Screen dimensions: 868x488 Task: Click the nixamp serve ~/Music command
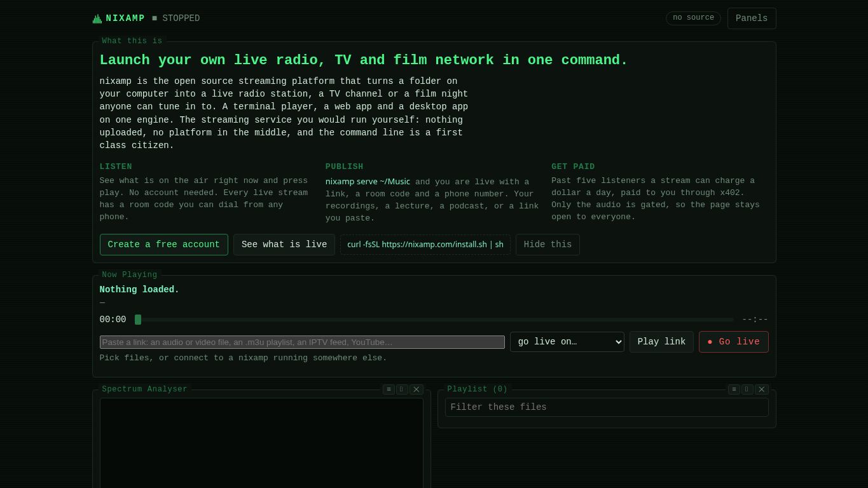click(368, 182)
